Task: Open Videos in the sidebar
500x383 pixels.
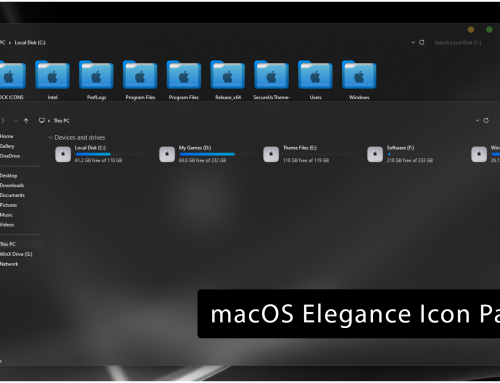Action: point(7,225)
